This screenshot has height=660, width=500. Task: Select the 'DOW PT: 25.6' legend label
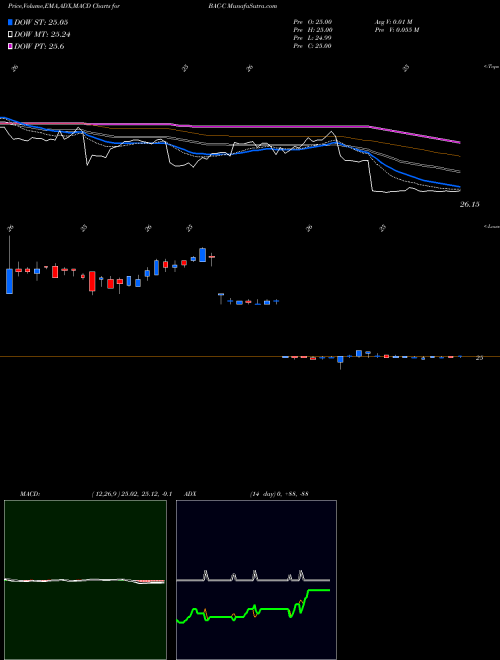39,47
